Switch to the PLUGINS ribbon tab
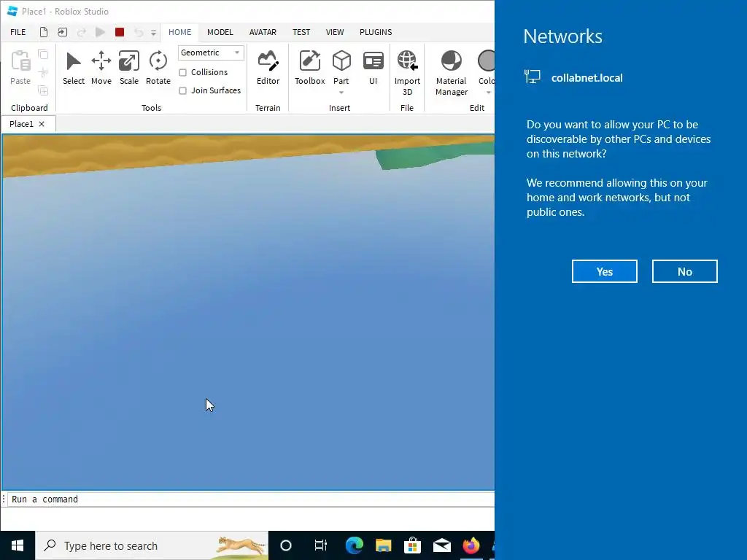Screen dimensions: 747x560 (x=376, y=32)
